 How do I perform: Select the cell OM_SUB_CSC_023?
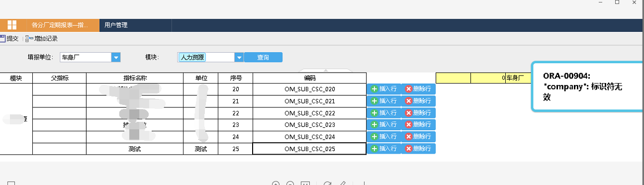309,125
